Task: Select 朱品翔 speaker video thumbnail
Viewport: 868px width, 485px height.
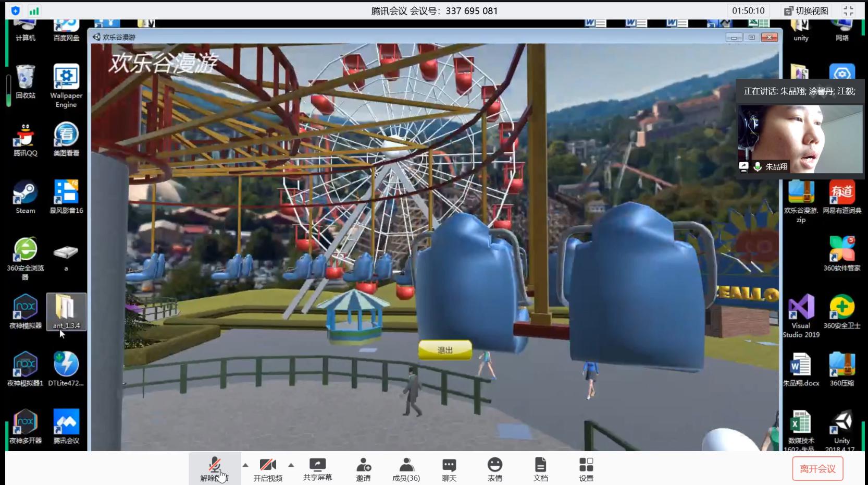Action: point(799,139)
